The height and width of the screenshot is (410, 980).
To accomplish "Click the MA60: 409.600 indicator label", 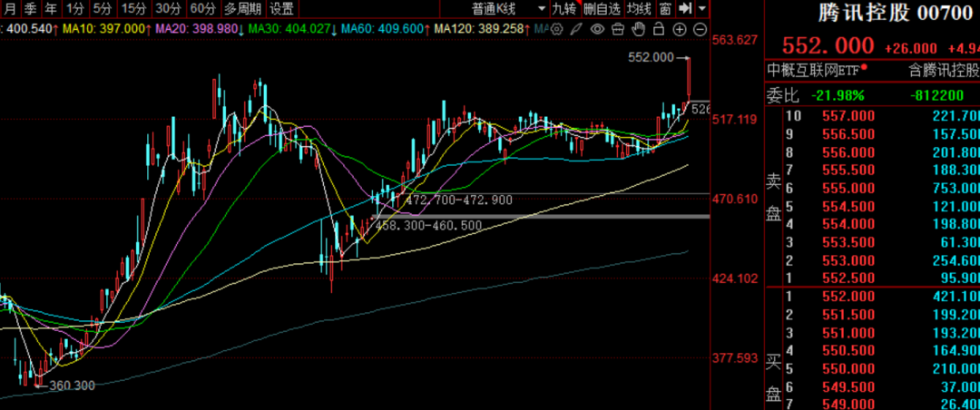I will coord(385,29).
